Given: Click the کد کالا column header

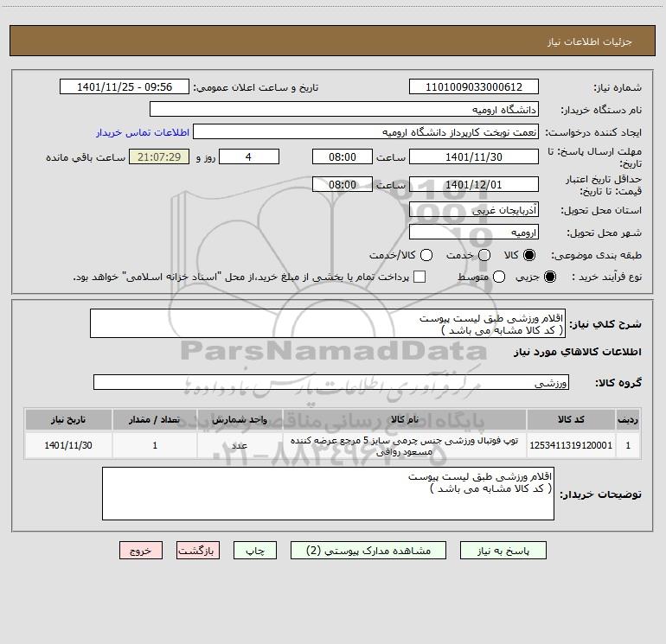Looking at the screenshot, I should tap(571, 419).
